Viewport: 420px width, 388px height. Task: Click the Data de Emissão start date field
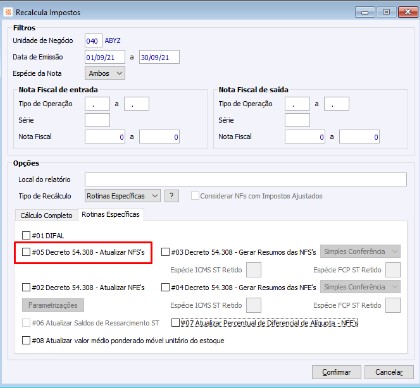click(105, 57)
